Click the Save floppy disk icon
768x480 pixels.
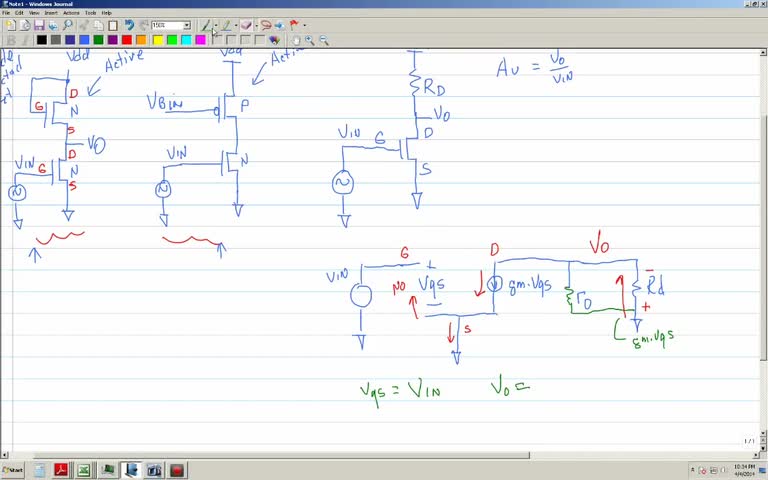[x=39, y=25]
